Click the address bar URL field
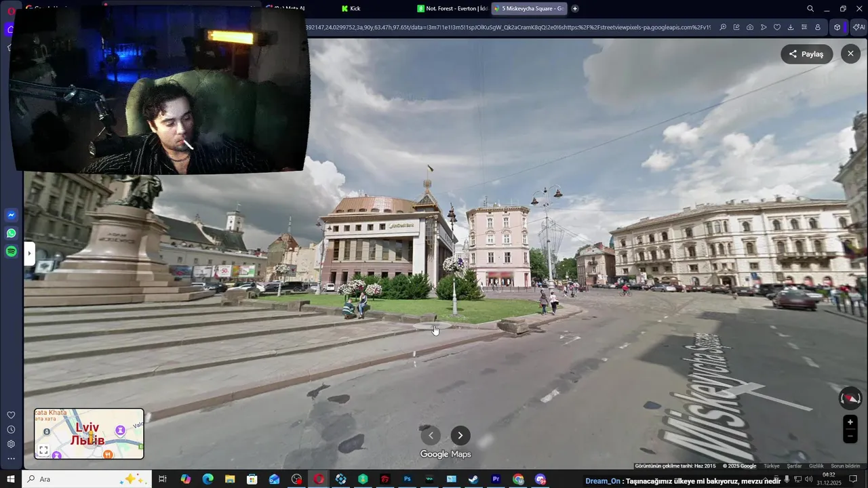The image size is (868, 488). pyautogui.click(x=509, y=27)
